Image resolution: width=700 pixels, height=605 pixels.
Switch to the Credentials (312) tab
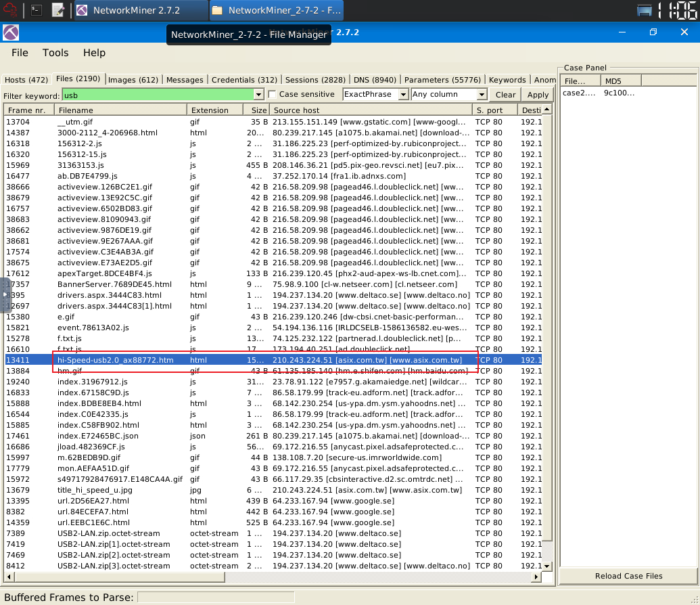click(x=244, y=80)
